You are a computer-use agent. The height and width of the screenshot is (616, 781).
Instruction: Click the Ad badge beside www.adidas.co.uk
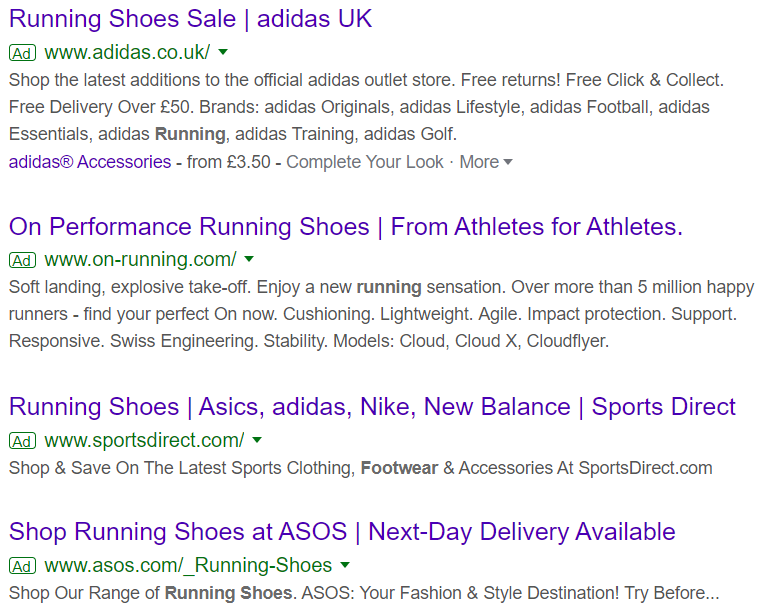22,53
